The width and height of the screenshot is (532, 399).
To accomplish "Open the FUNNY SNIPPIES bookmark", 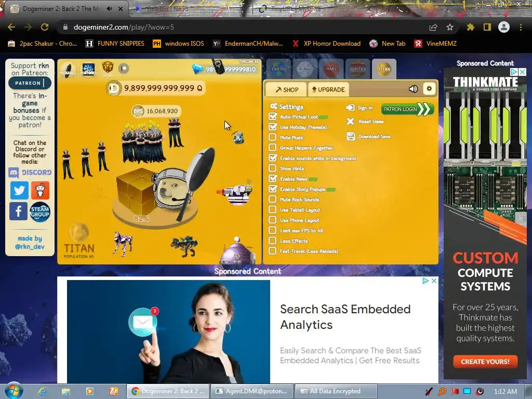I will [x=115, y=44].
